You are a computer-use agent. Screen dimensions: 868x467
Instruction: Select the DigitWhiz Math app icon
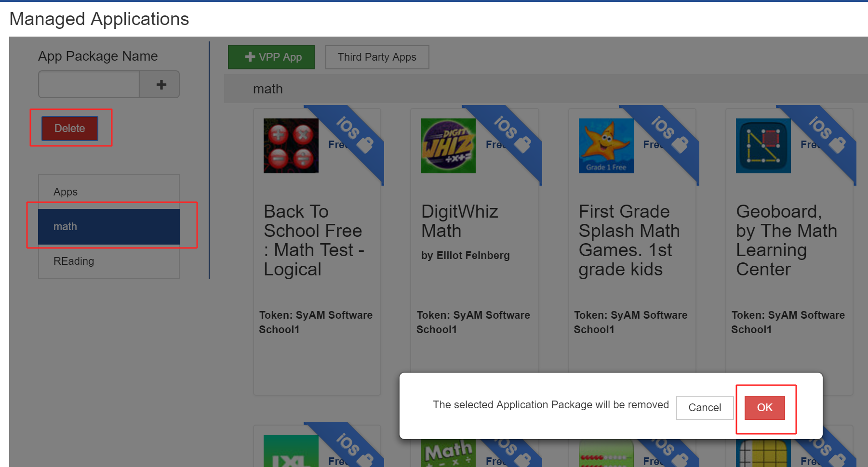tap(448, 146)
